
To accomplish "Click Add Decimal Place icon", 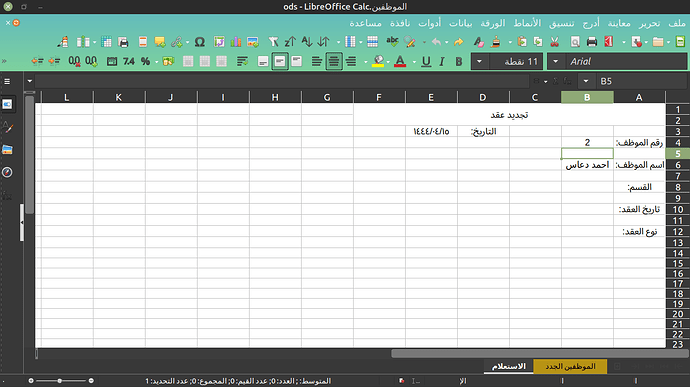I will tap(91, 61).
